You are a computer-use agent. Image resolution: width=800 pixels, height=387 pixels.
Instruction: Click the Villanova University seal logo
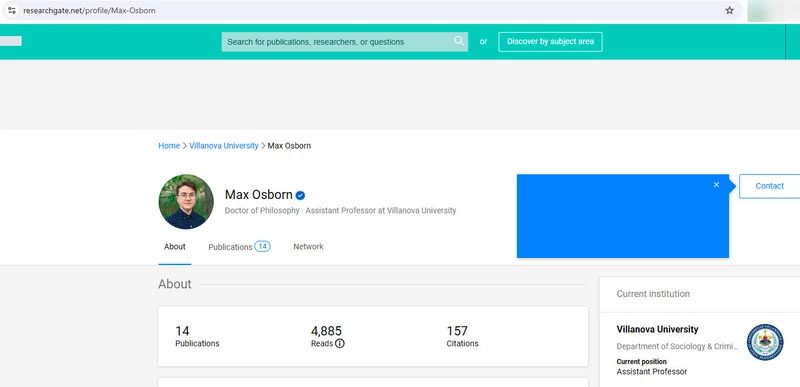(765, 342)
